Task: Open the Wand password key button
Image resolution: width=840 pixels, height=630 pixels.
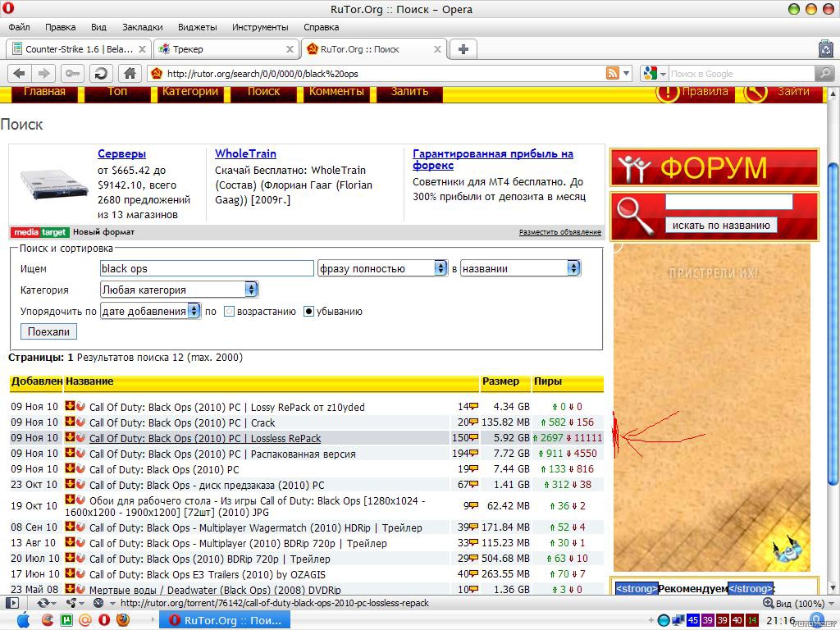Action: pos(72,73)
